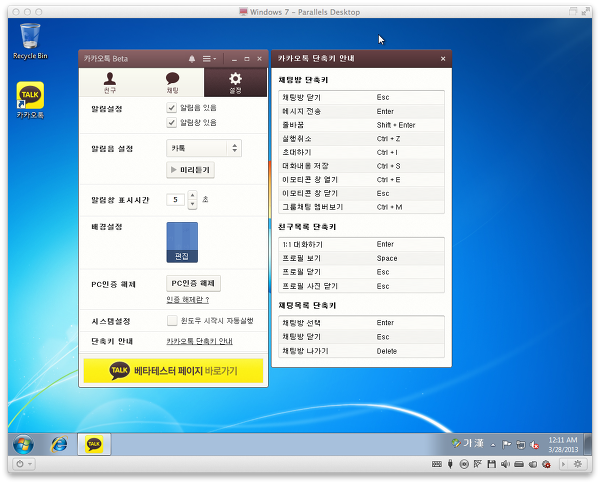600x484 pixels.
Task: Show hidden tray icons arrow
Action: coord(493,445)
